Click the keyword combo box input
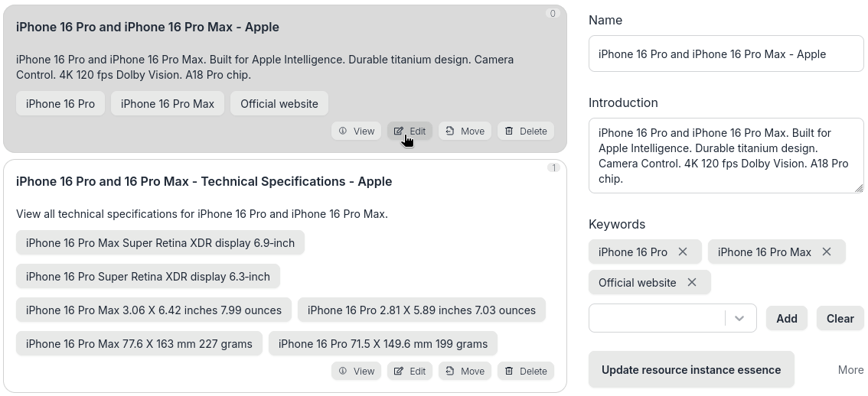 pyautogui.click(x=657, y=318)
